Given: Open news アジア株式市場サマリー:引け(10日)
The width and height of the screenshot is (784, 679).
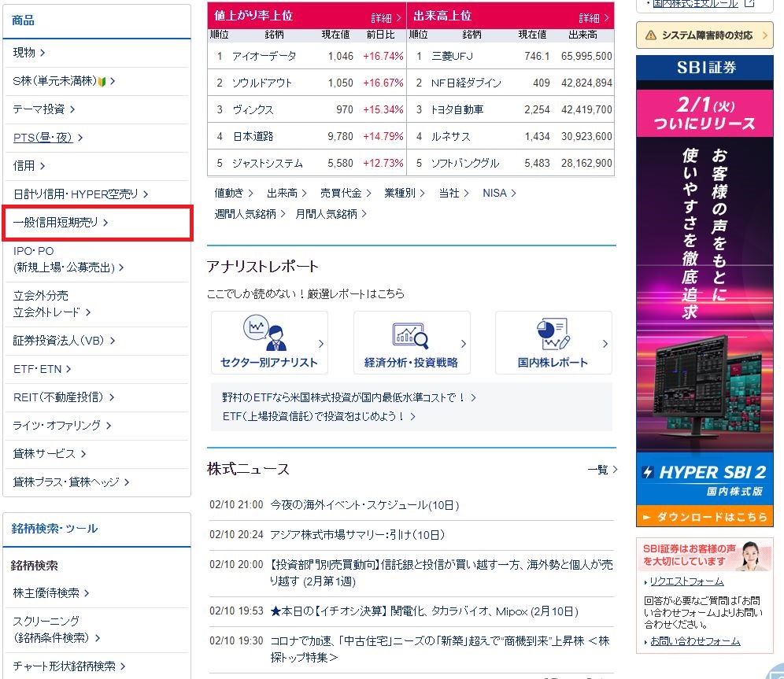Looking at the screenshot, I should [x=357, y=535].
